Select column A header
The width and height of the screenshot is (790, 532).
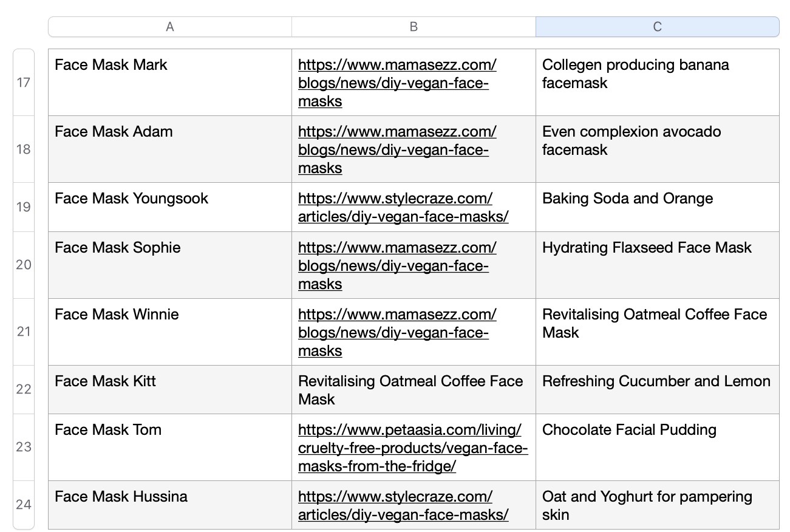tap(170, 27)
